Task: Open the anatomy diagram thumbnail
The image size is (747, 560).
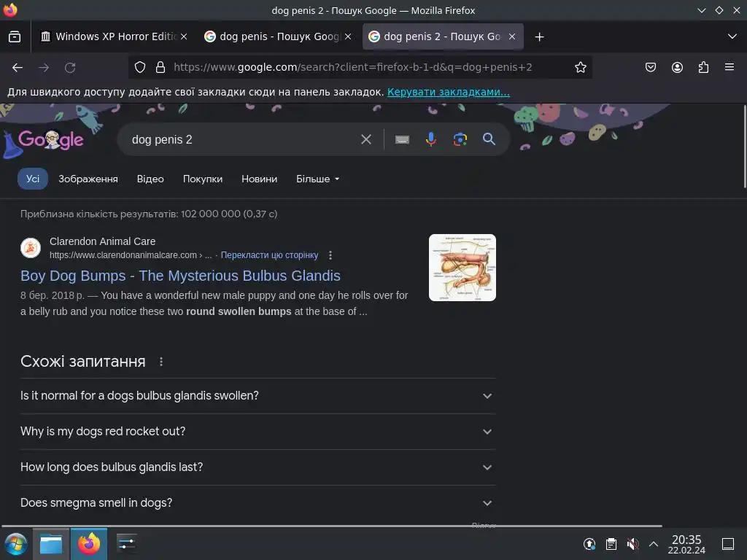Action: pyautogui.click(x=462, y=268)
